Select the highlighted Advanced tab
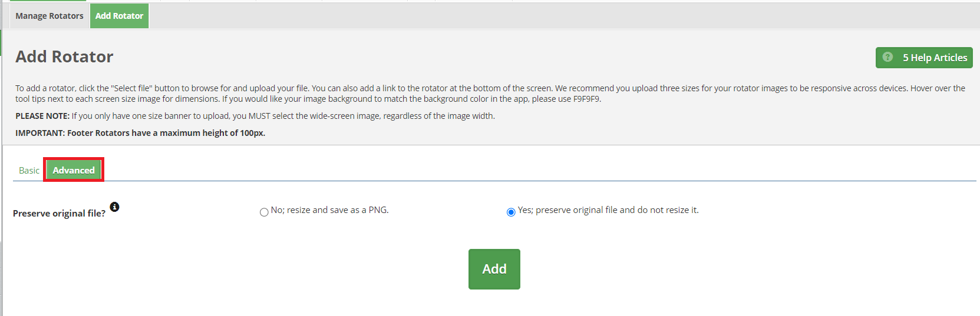 pyautogui.click(x=74, y=170)
